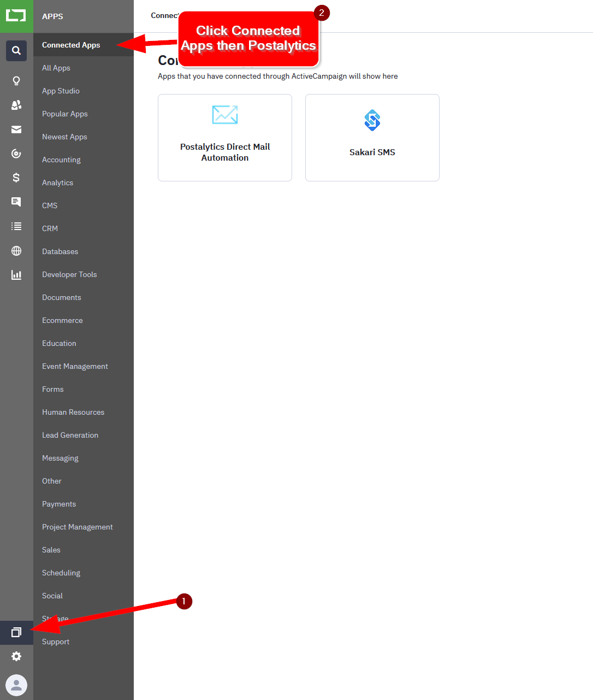Choose the Other category

click(84, 481)
